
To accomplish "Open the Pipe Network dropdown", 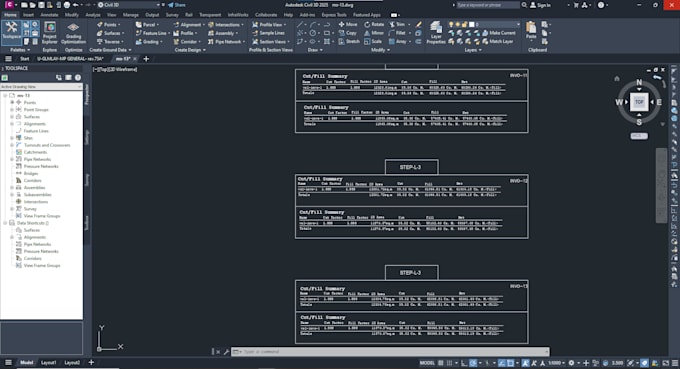I will coord(226,42).
